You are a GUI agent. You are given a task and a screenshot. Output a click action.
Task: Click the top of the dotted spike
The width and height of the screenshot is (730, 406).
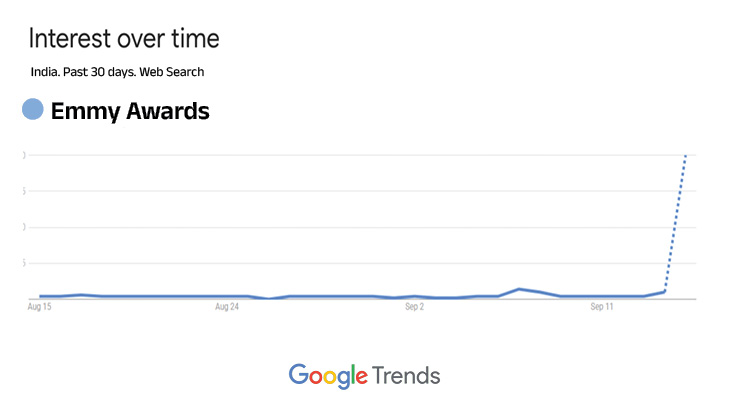[x=686, y=156]
